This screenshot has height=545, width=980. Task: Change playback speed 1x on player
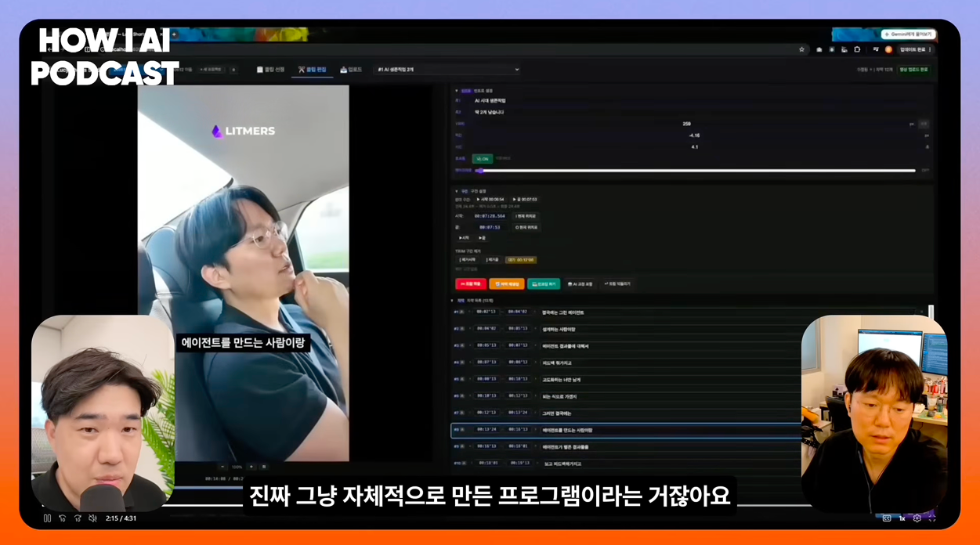(x=902, y=518)
